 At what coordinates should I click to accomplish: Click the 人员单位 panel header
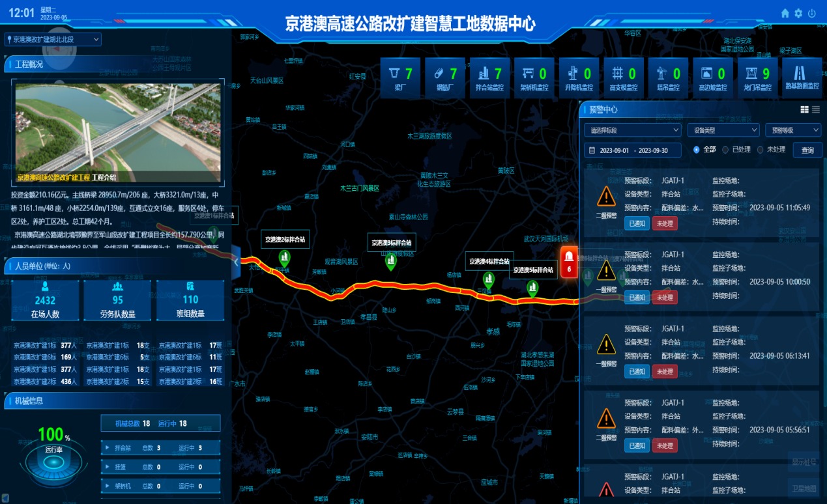(x=117, y=266)
